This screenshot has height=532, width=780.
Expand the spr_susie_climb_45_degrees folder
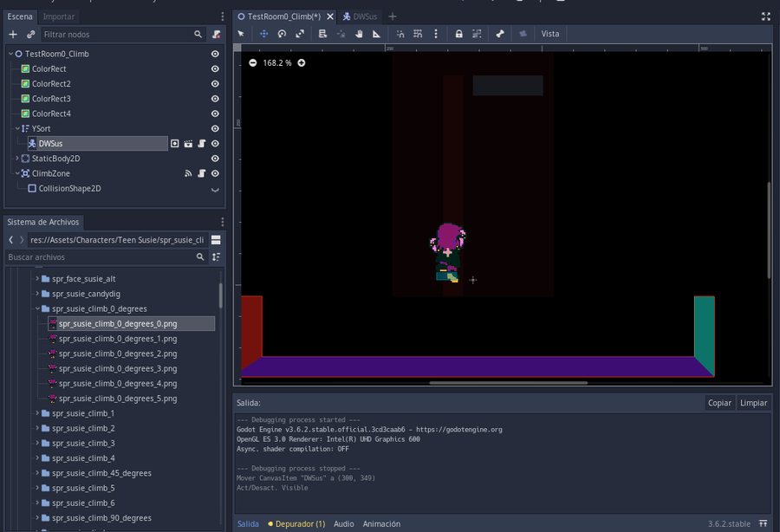coord(37,473)
